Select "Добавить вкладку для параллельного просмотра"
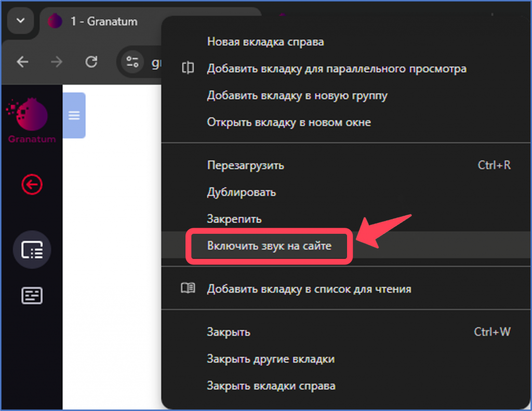Viewport: 532px width, 411px height. pyautogui.click(x=336, y=69)
